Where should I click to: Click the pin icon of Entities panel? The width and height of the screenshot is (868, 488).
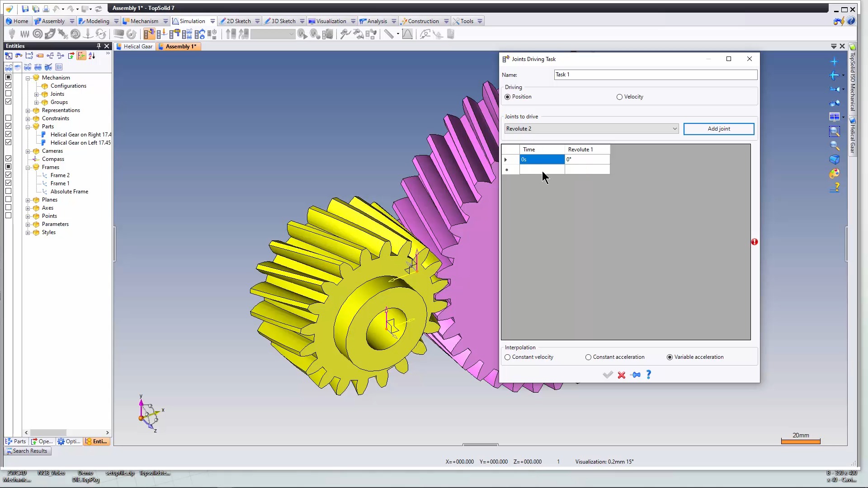(99, 46)
